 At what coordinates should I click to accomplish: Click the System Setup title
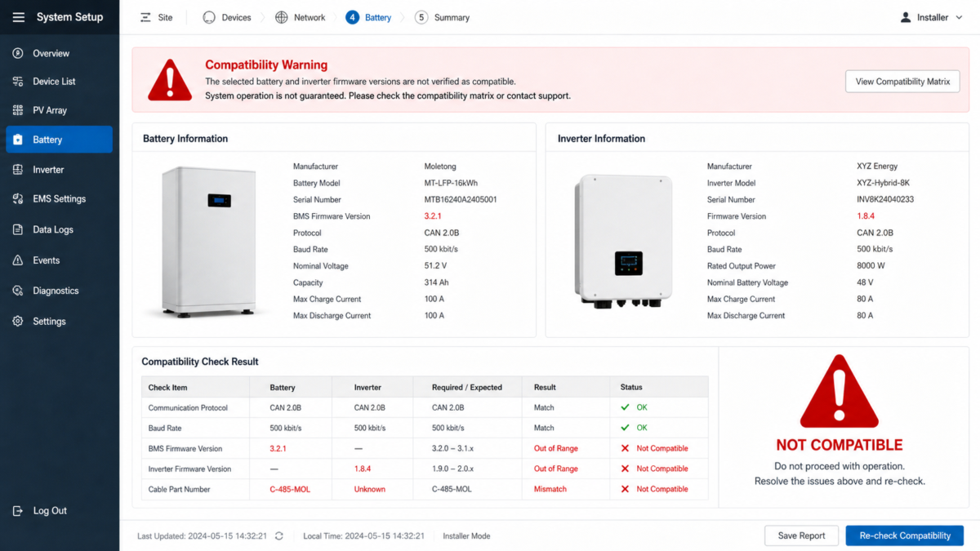click(69, 17)
